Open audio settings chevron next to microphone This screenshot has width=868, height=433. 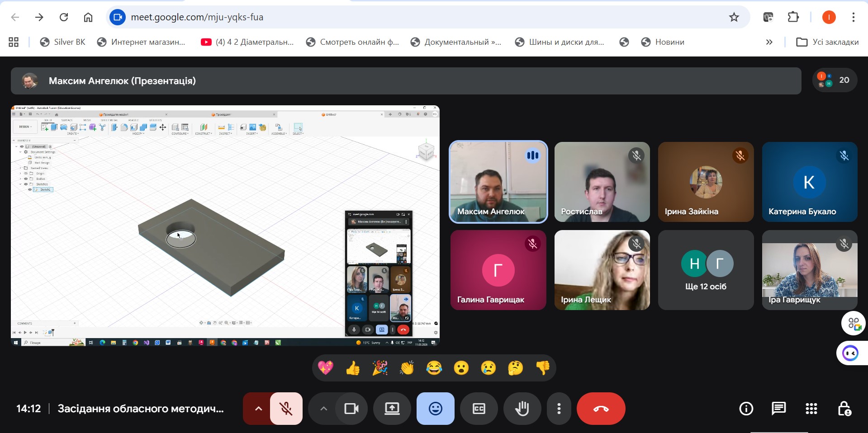pyautogui.click(x=258, y=409)
